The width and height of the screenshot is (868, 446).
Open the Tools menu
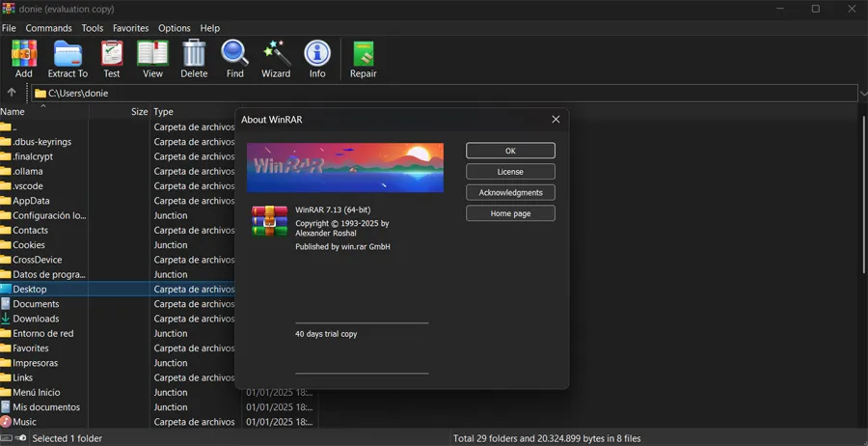(x=93, y=28)
